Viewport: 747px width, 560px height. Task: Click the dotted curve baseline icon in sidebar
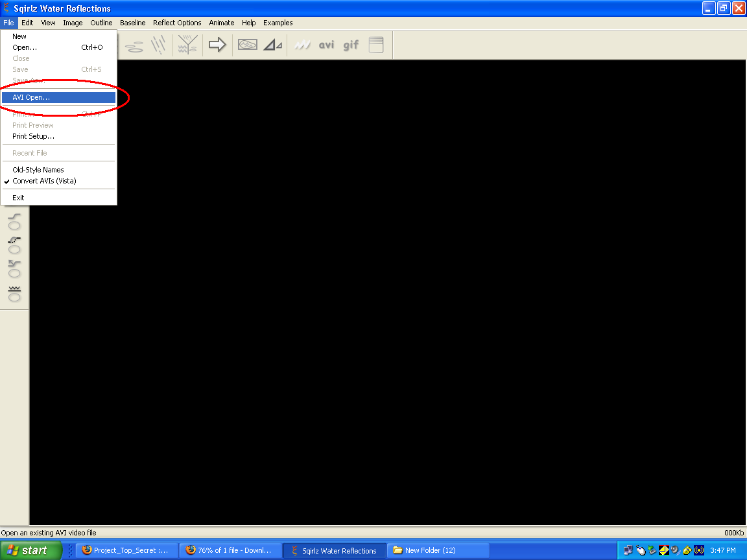click(x=14, y=240)
